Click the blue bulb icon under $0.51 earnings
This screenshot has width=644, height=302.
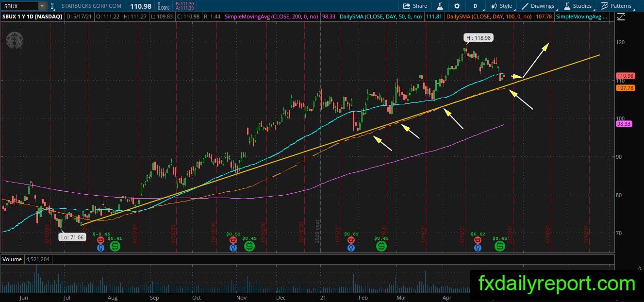pyautogui.click(x=233, y=248)
